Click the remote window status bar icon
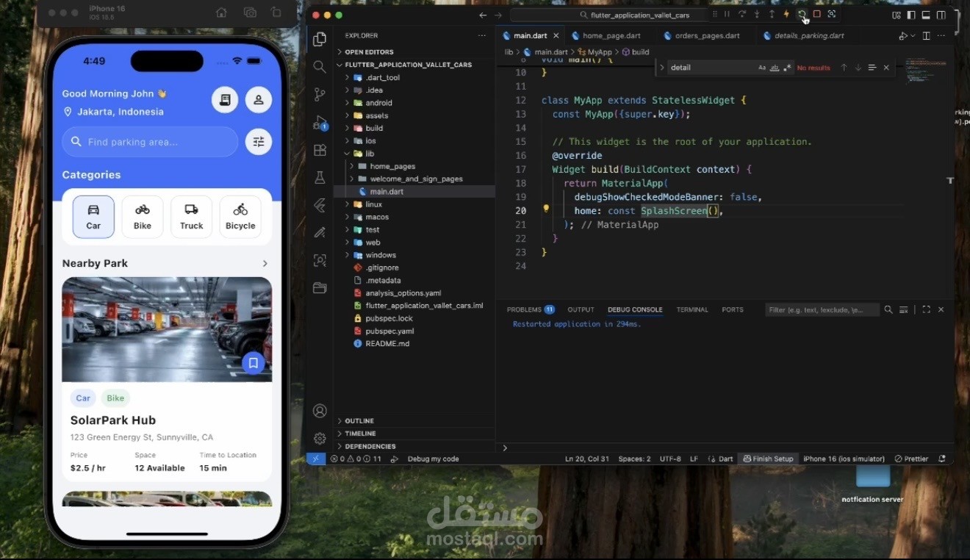 (316, 459)
